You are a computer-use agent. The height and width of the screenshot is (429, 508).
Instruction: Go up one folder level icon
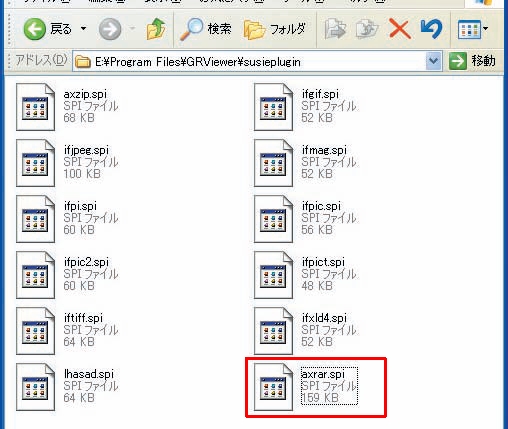156,29
